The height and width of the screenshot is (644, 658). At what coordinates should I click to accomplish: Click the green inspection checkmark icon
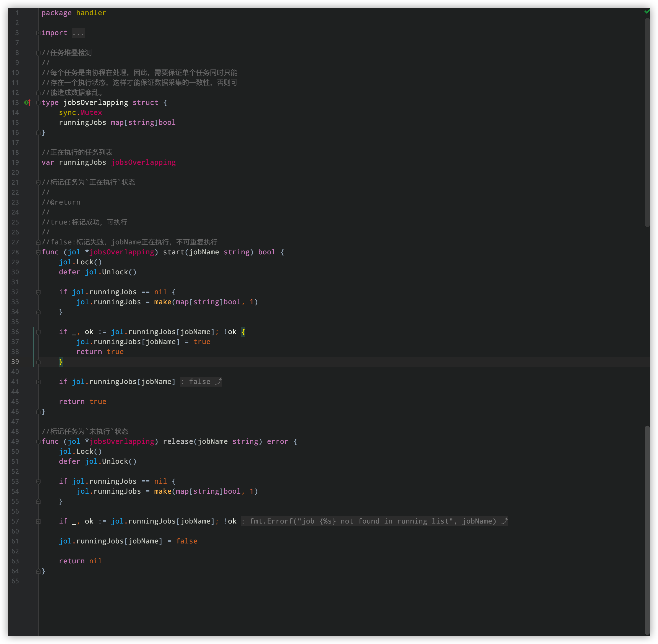point(647,11)
